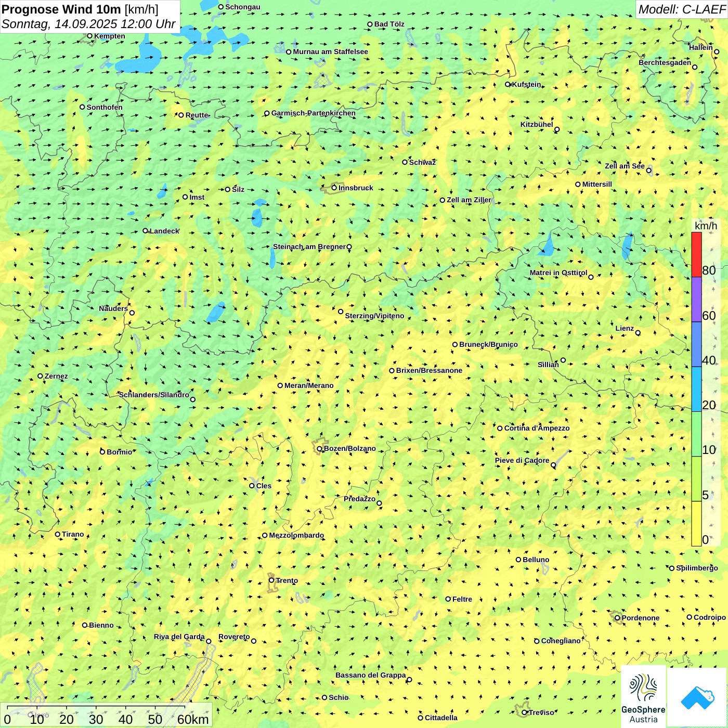
Task: Click the 'Imst' label
Action: pyautogui.click(x=197, y=197)
